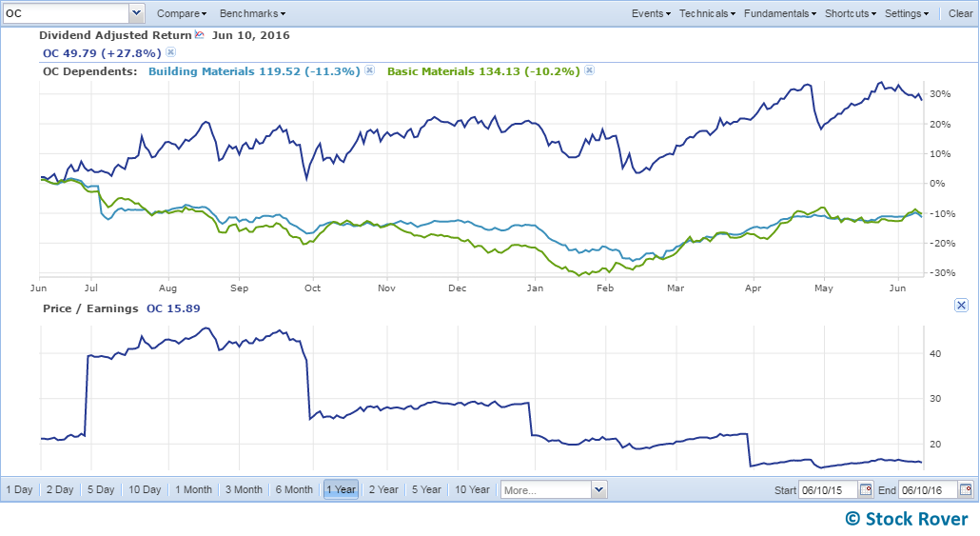Select the 3 Month time range
Viewport: 980px width, 536px height.
[x=244, y=489]
